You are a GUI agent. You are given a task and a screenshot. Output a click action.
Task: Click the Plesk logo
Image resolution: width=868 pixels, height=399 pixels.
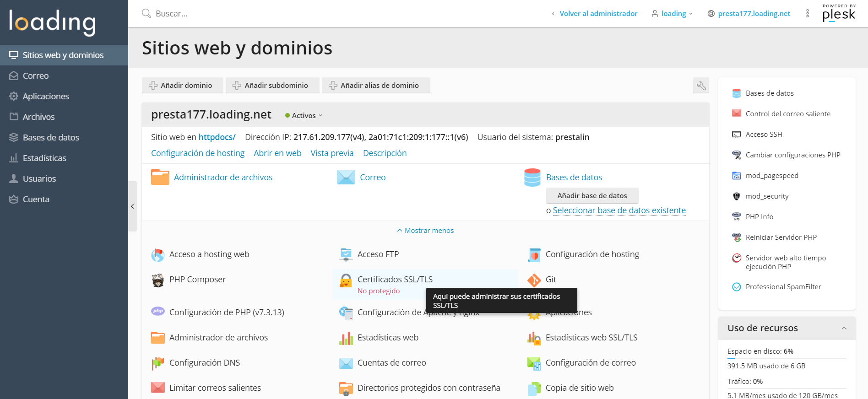(839, 13)
